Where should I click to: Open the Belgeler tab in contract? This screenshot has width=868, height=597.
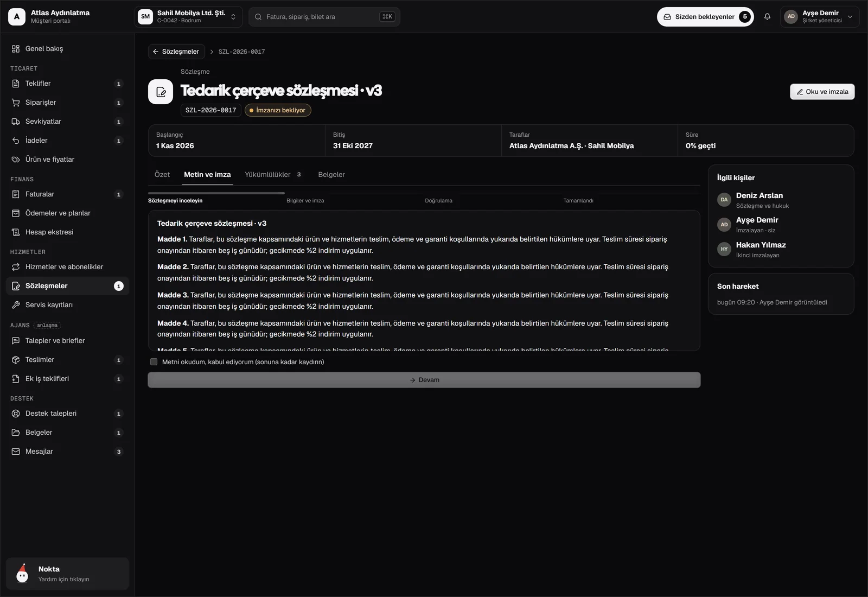331,175
